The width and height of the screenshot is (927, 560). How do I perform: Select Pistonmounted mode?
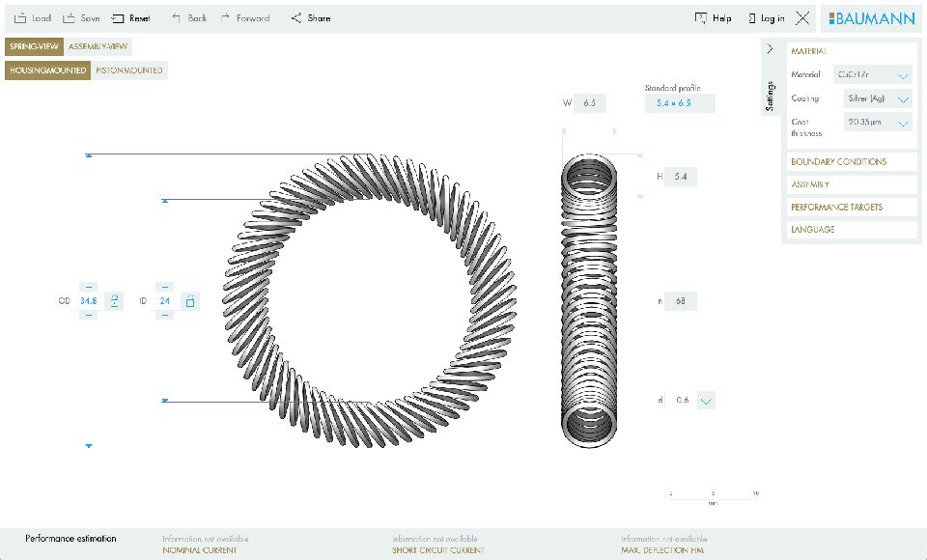point(129,70)
